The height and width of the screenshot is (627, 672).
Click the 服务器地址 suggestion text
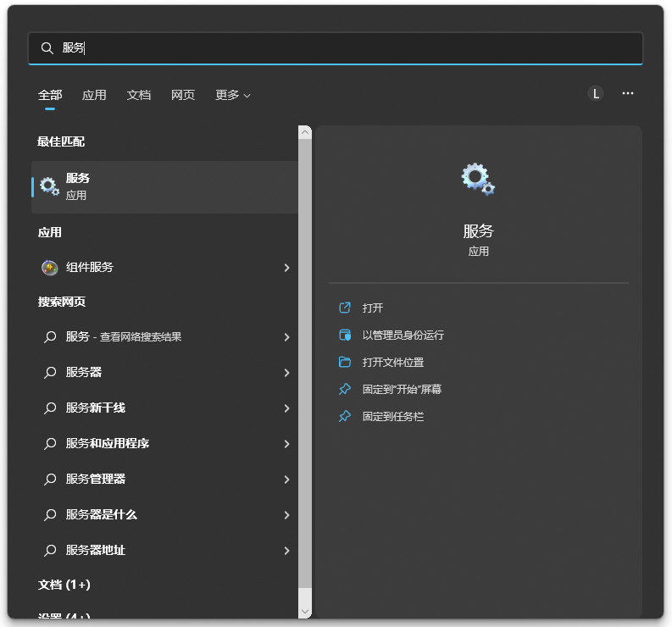point(95,550)
